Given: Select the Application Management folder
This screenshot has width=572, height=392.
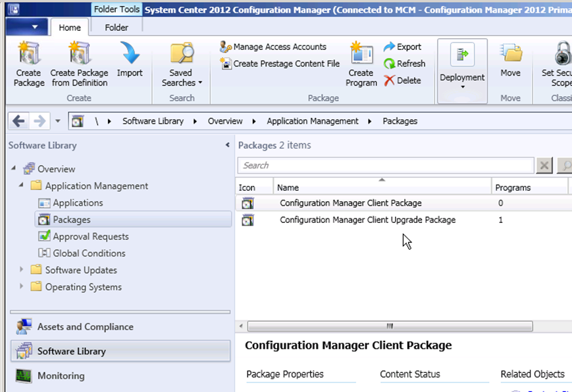Looking at the screenshot, I should [x=96, y=186].
